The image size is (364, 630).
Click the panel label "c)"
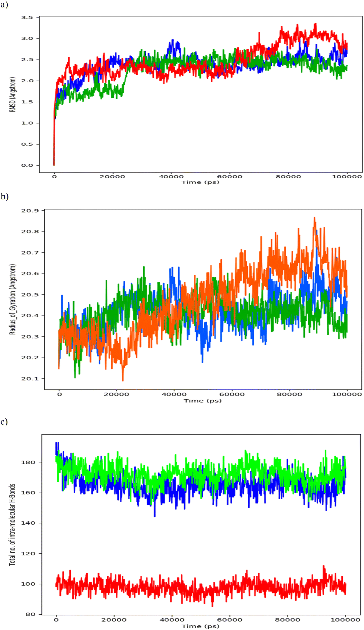pos(4,422)
